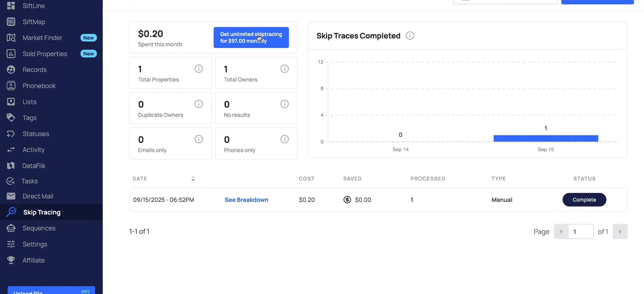This screenshot has width=644, height=294.
Task: Click the Activity arrows icon
Action: pyautogui.click(x=11, y=150)
